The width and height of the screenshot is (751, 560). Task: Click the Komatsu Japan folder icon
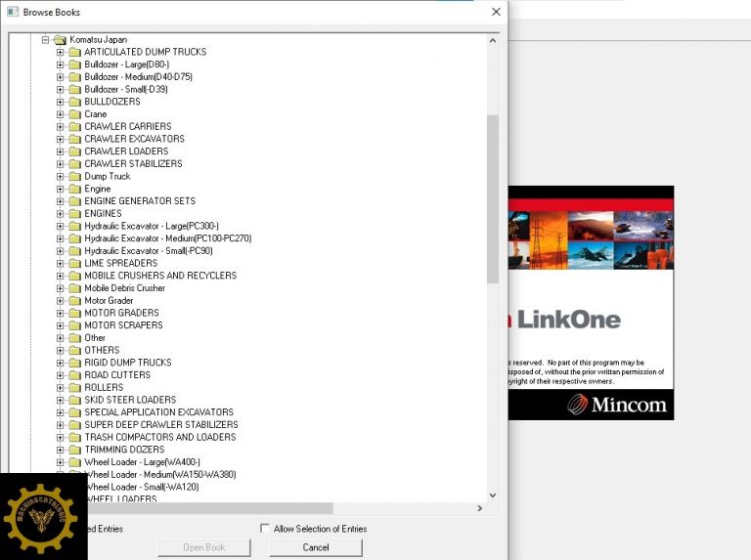pos(60,40)
